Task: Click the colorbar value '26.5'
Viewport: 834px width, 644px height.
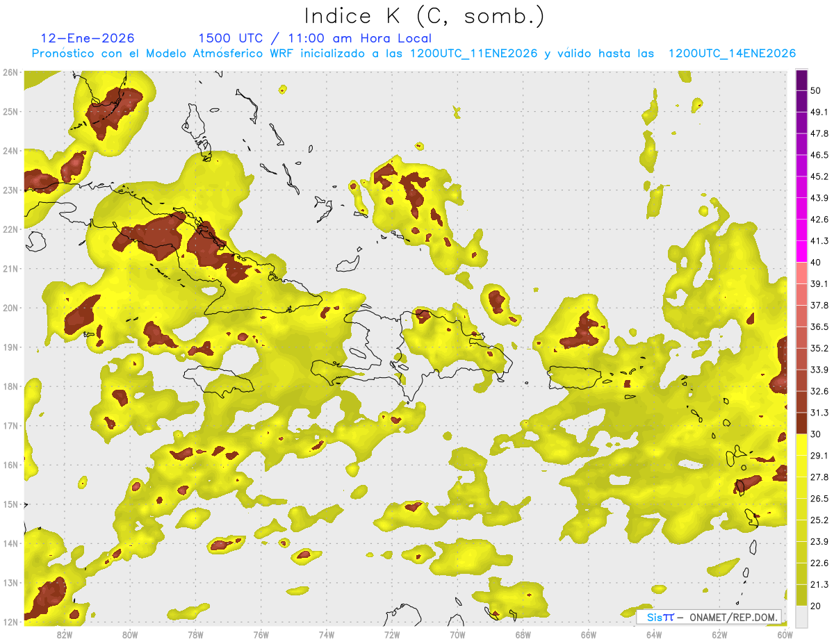Action: click(x=819, y=498)
